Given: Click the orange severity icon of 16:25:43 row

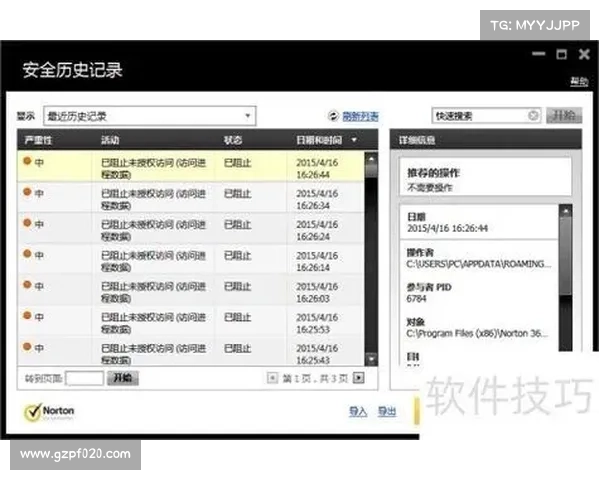Looking at the screenshot, I should click(x=27, y=346).
